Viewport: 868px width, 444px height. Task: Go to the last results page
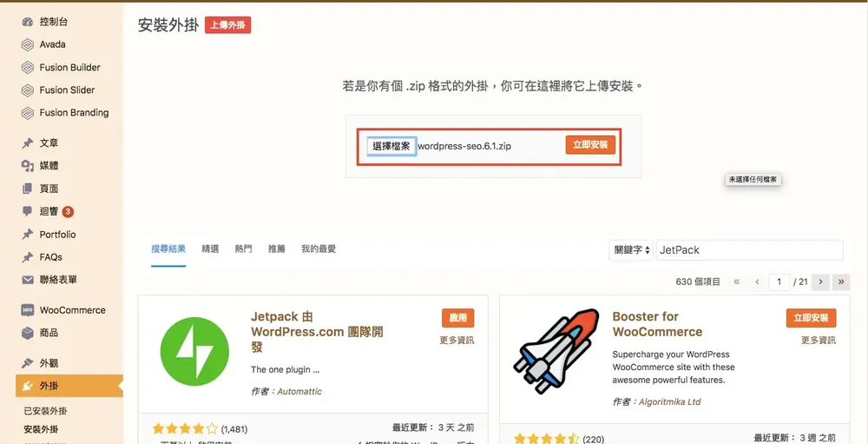pyautogui.click(x=841, y=282)
